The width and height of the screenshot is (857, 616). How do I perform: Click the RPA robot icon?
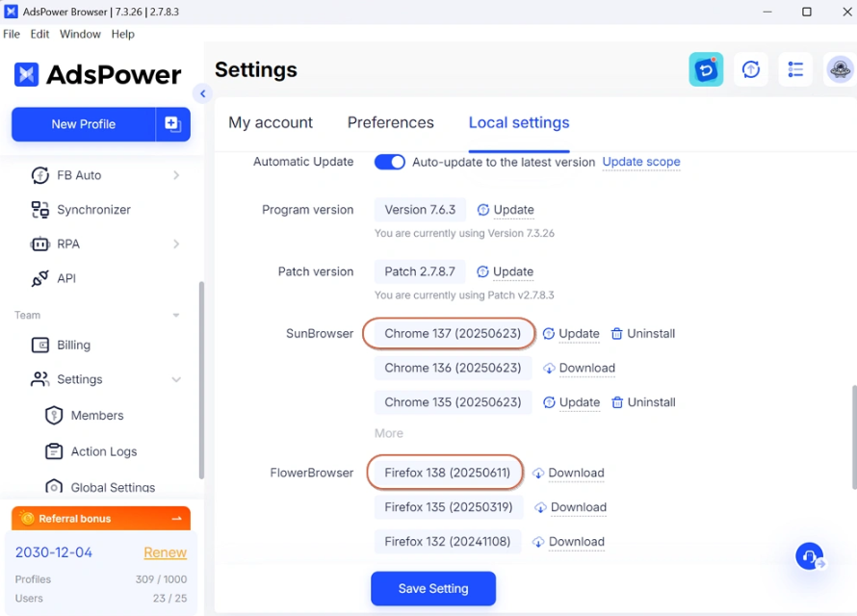[x=39, y=244]
